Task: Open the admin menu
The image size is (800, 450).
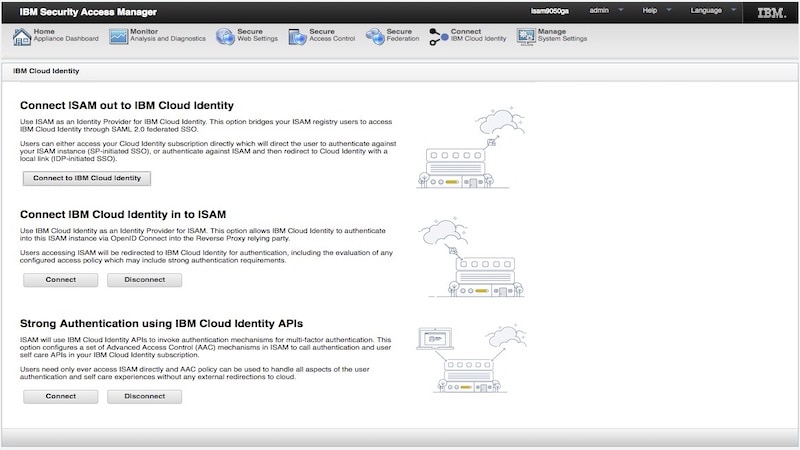Action: coord(599,10)
